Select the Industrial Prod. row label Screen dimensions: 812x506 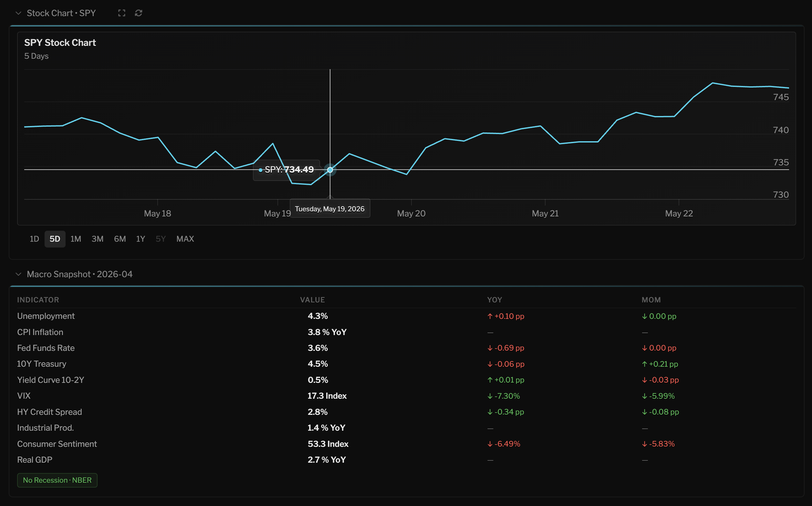tap(46, 428)
